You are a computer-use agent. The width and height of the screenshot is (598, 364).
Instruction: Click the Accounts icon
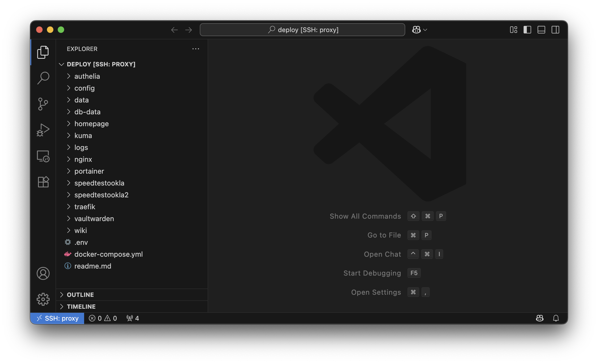(x=43, y=273)
